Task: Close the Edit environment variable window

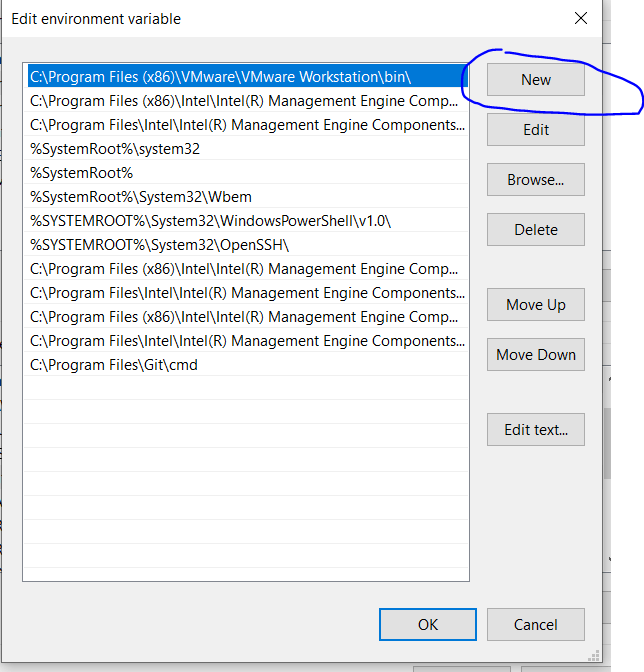Action: (580, 18)
